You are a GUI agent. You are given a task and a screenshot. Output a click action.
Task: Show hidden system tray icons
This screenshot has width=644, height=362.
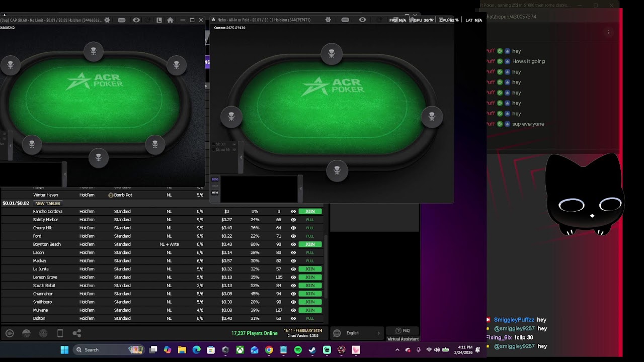tap(397, 350)
